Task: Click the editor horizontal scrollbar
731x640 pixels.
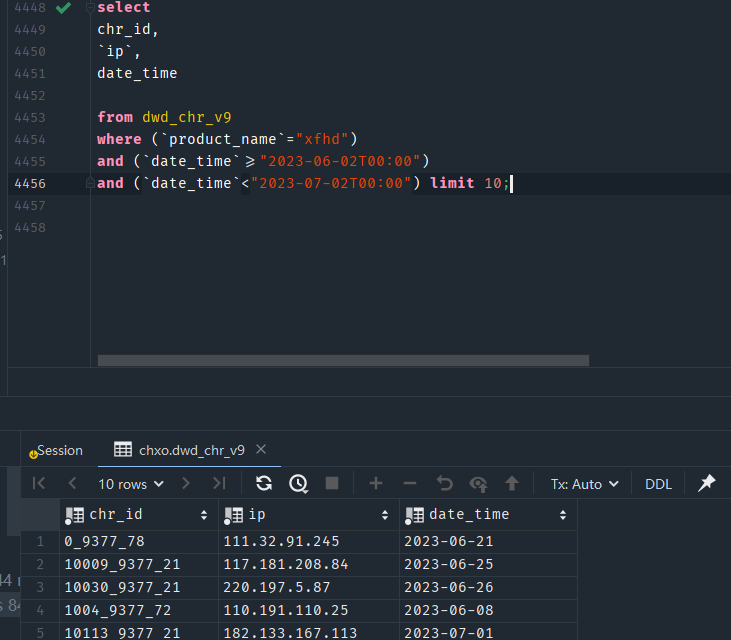Action: pos(343,360)
